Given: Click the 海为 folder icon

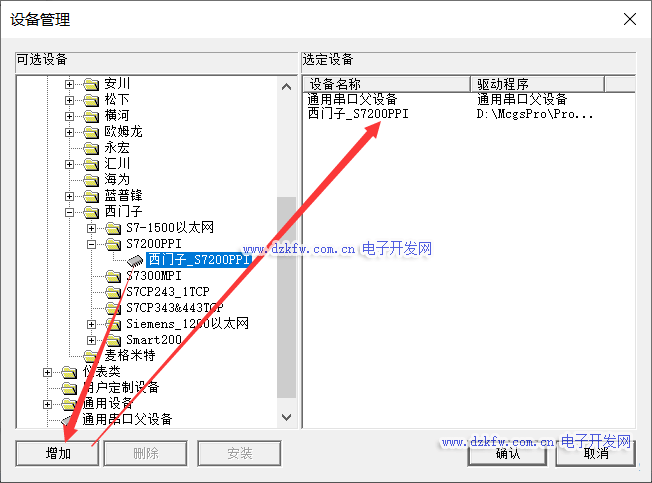Looking at the screenshot, I should [92, 180].
